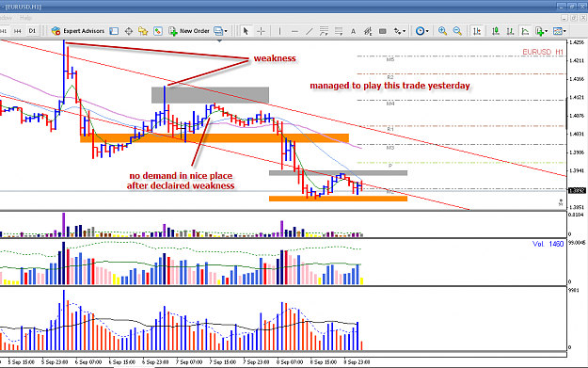The image size is (588, 368).
Task: Open the Market Watch window icon
Action: coord(114,31)
